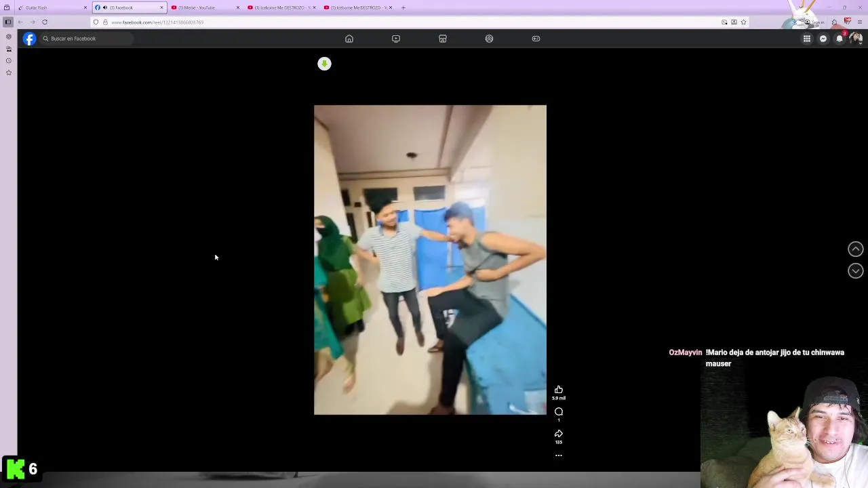Image resolution: width=868 pixels, height=488 pixels.
Task: Toggle the browser sidebar panel button
Action: tap(8, 22)
